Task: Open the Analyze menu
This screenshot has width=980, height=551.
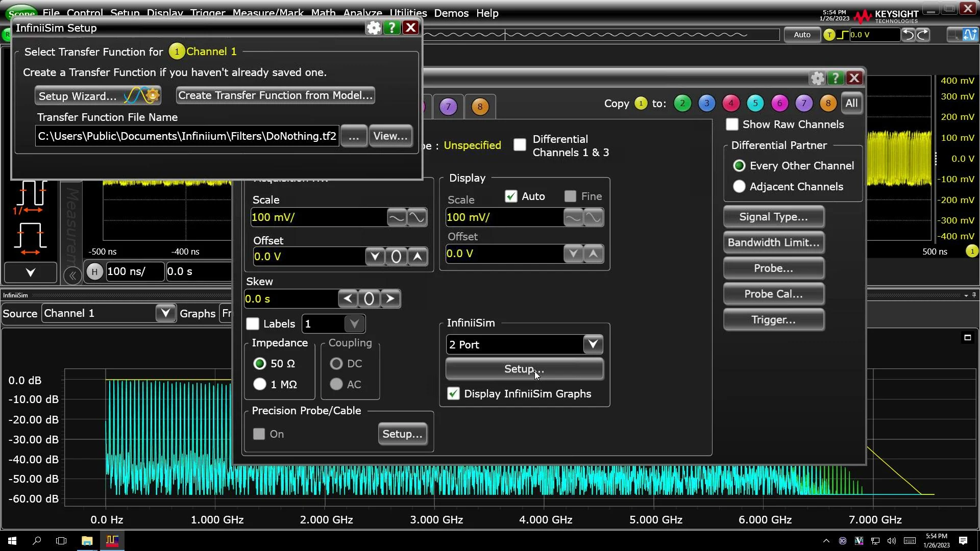Action: 363,13
